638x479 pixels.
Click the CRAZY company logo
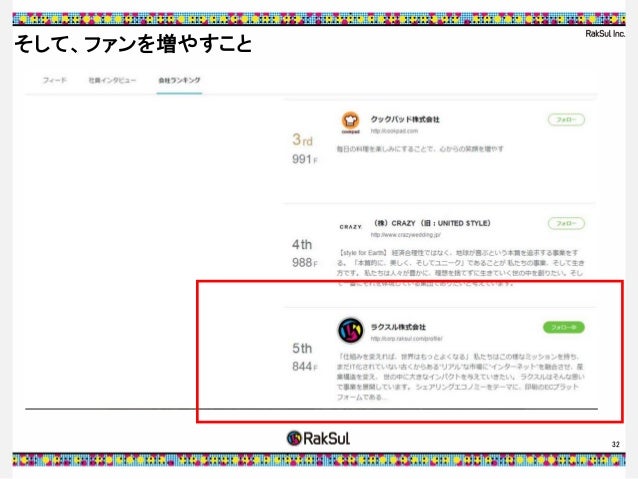tap(350, 227)
